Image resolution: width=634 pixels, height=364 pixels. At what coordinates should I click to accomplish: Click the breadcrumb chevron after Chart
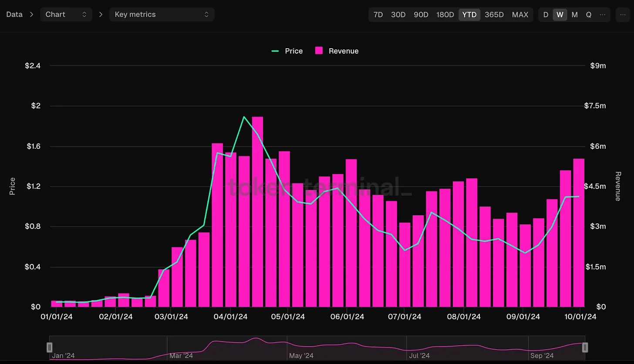101,14
